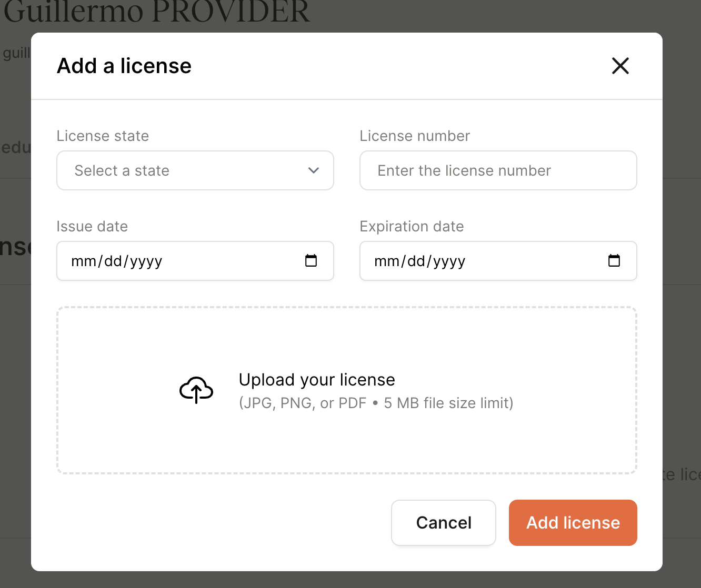The height and width of the screenshot is (588, 701).
Task: Click the License number label
Action: (x=415, y=136)
